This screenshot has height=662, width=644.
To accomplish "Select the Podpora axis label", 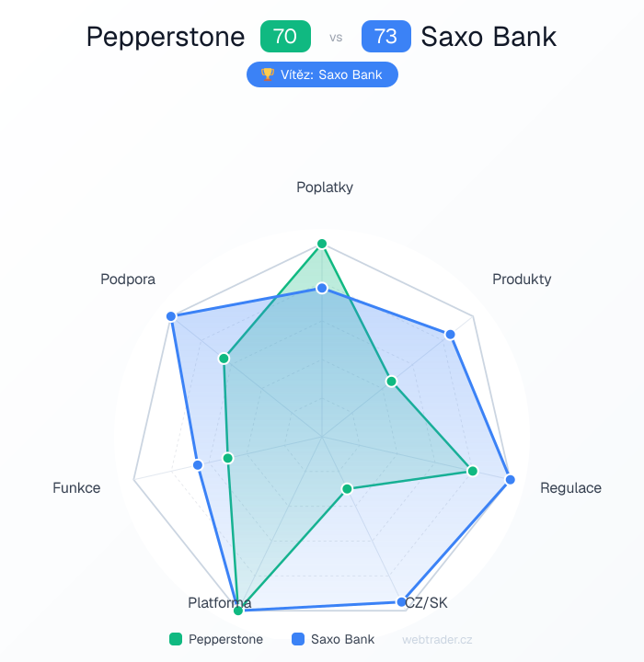I will tap(128, 279).
